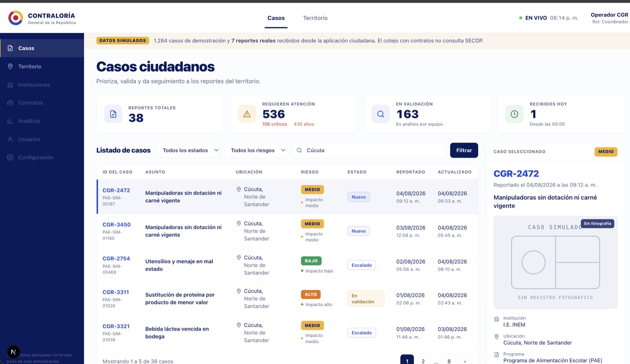
Task: Click the Analítica chart icon in sidebar
Action: pyautogui.click(x=10, y=121)
